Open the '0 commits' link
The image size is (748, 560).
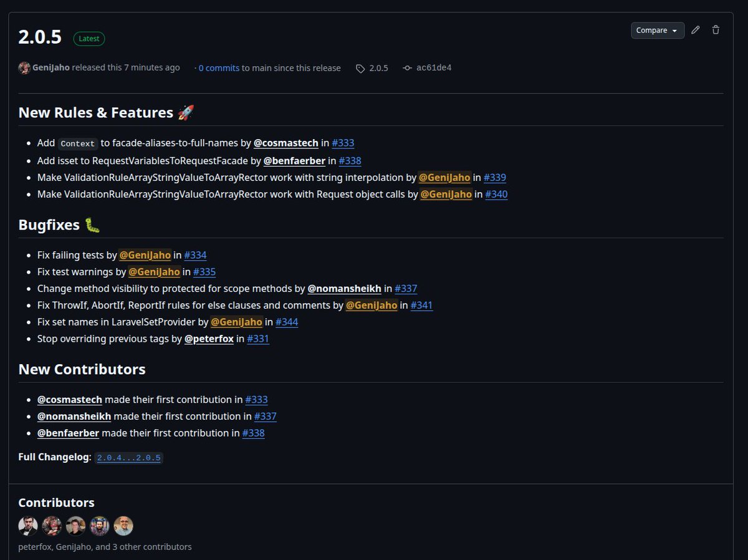coord(219,68)
